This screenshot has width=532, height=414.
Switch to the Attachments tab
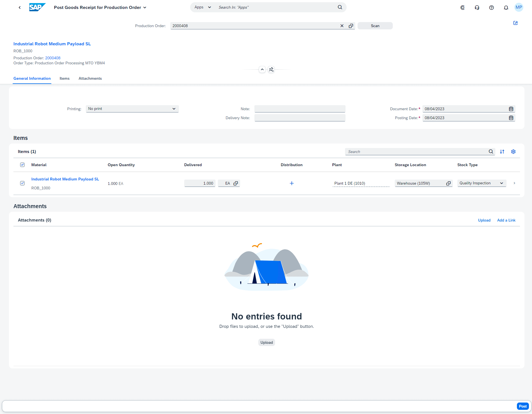click(90, 78)
